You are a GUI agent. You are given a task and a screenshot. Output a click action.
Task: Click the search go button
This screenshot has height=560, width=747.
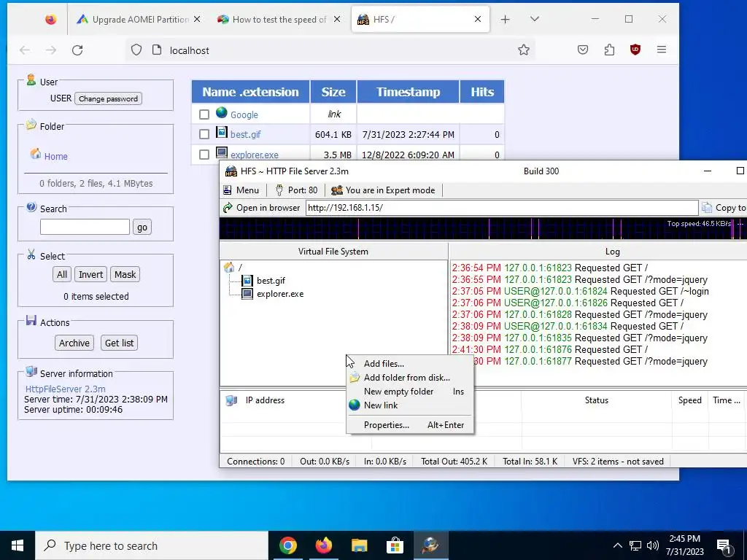[142, 227]
